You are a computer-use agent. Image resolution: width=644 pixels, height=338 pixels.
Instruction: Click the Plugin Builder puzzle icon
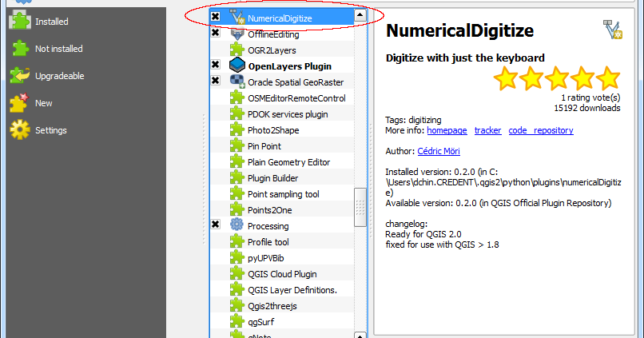point(237,178)
